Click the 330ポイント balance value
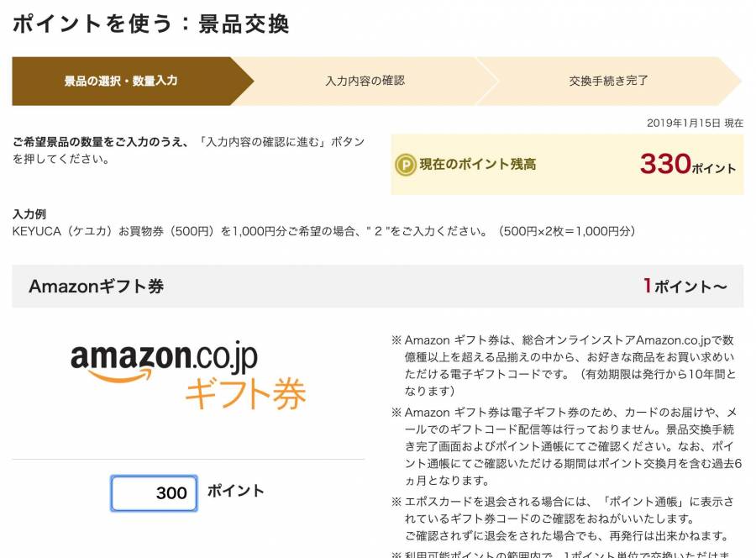 pos(688,165)
